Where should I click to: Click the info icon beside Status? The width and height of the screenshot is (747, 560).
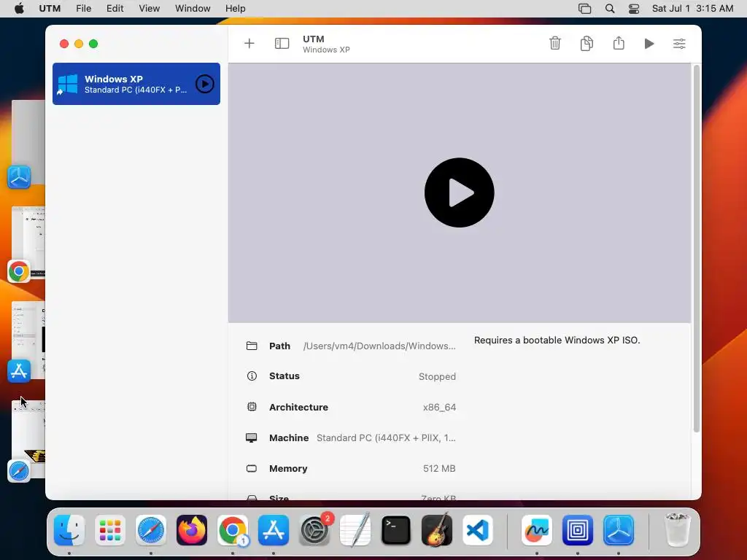(252, 376)
